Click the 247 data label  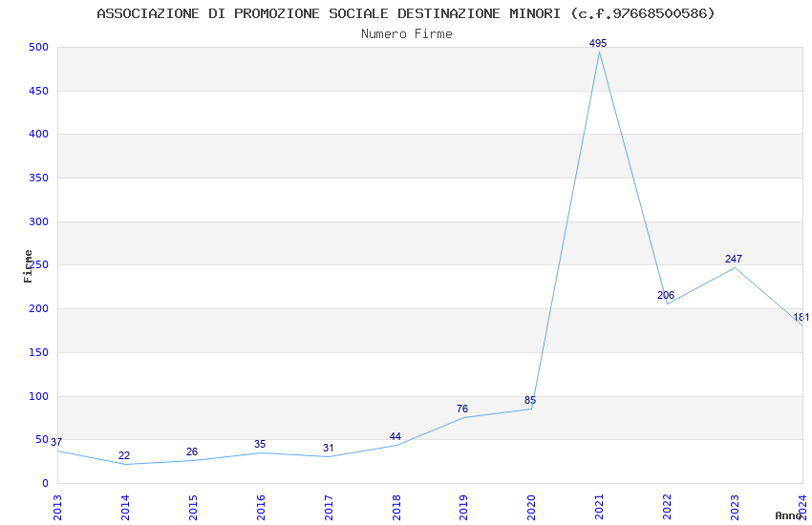coord(734,259)
